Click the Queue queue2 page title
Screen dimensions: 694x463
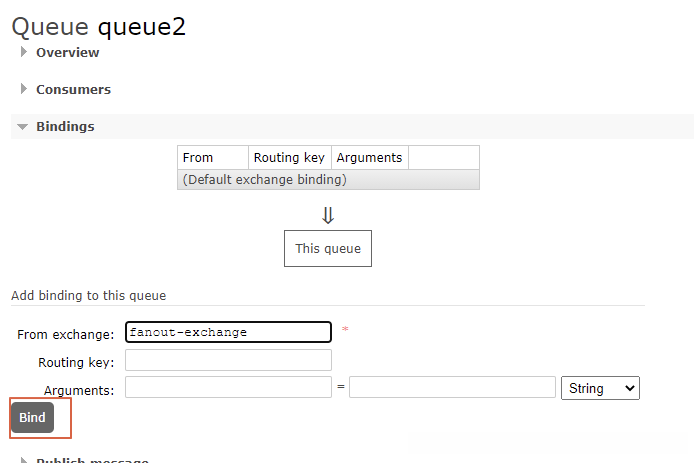click(98, 25)
